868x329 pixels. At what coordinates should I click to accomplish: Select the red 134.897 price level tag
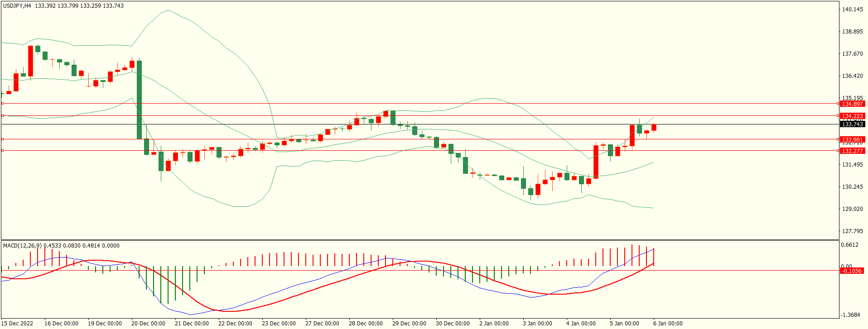[852, 104]
